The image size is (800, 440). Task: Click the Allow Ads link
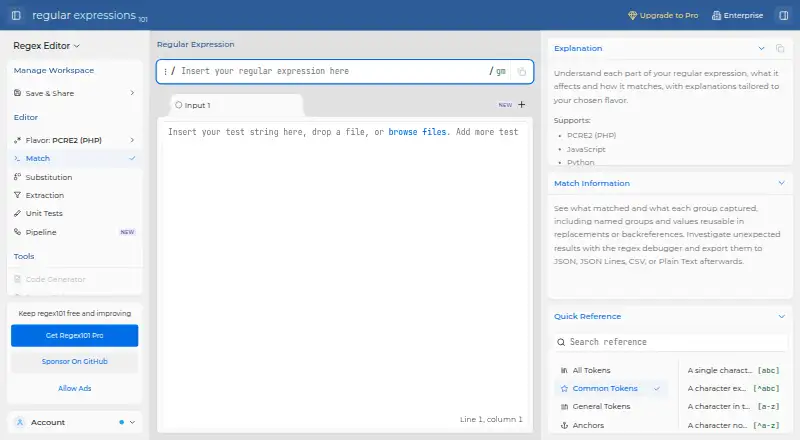(74, 388)
